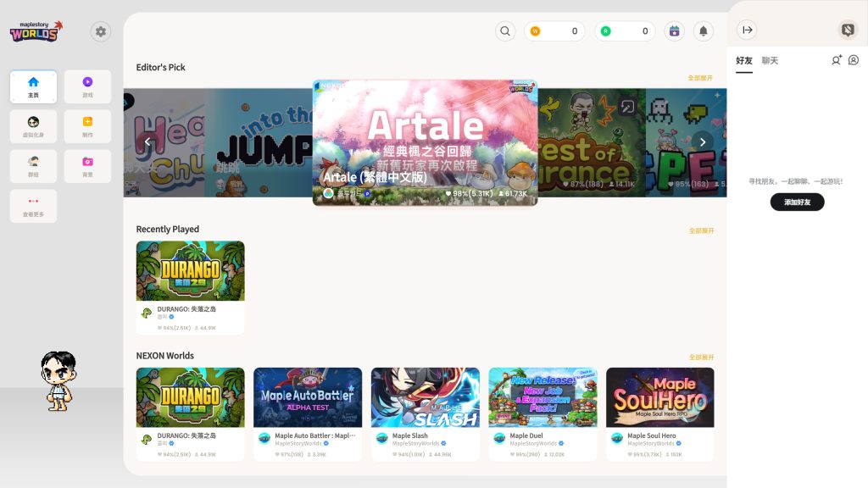
Task: Open the featured Artale banner
Action: [426, 142]
